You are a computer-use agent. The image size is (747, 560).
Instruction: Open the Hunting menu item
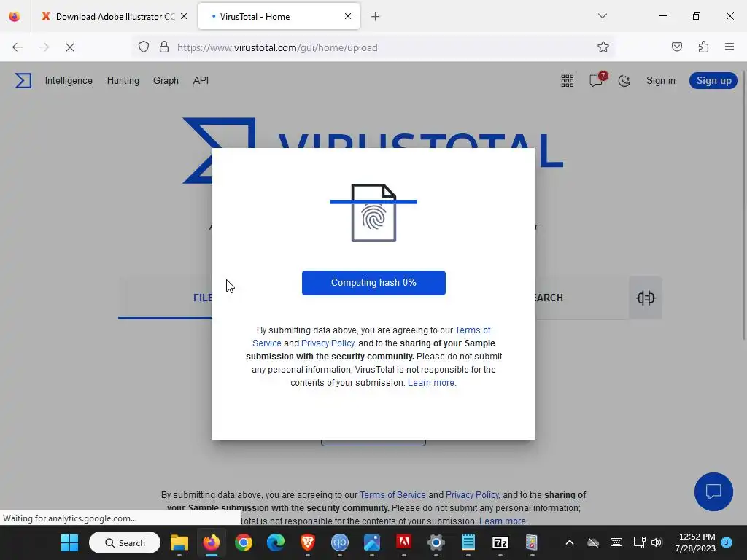coord(123,80)
